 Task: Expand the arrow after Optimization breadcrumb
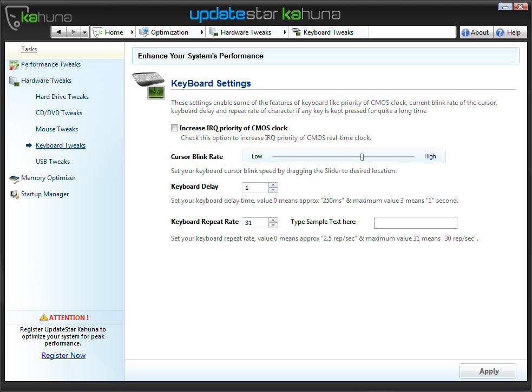coord(202,32)
